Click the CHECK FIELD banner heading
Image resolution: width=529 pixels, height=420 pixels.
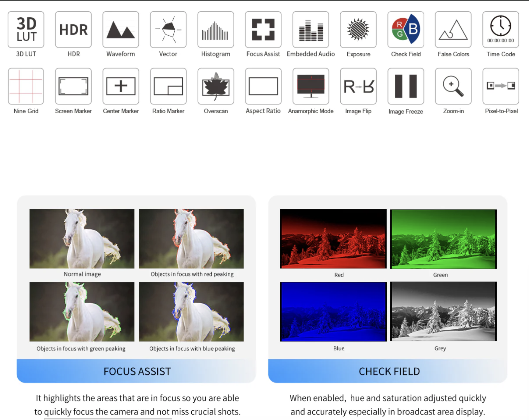pyautogui.click(x=389, y=371)
